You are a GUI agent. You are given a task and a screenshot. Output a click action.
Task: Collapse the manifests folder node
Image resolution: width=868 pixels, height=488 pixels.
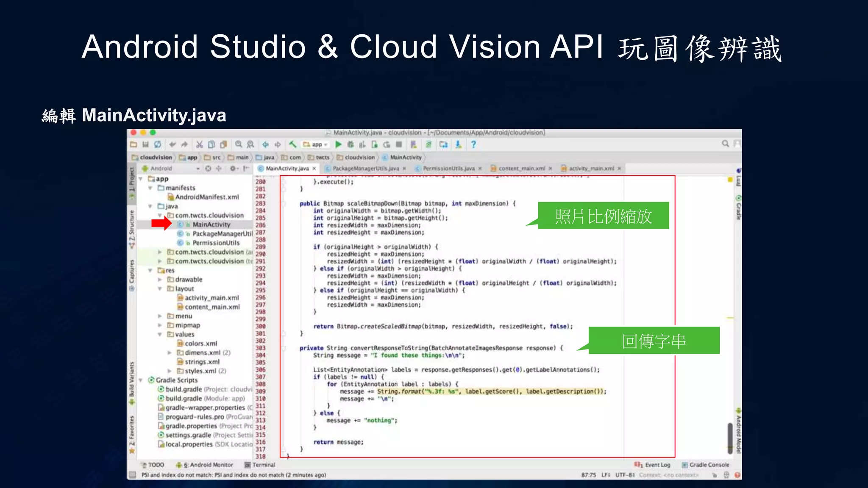click(150, 188)
